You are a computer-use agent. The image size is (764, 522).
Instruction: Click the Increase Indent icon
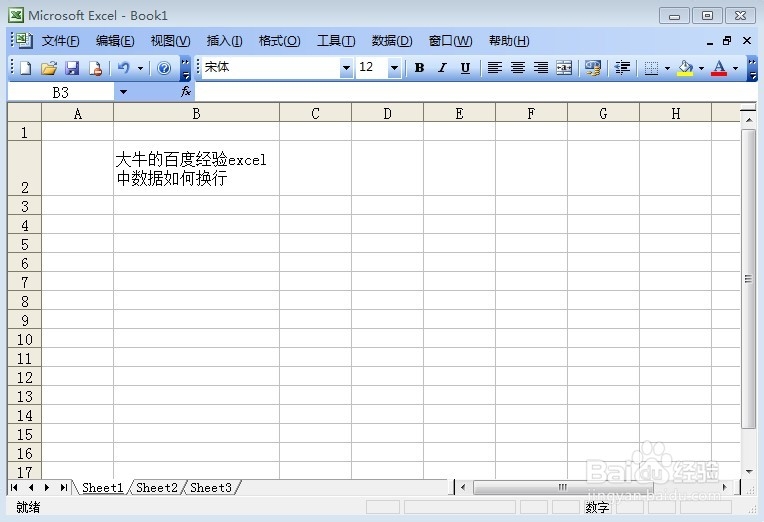click(x=622, y=68)
